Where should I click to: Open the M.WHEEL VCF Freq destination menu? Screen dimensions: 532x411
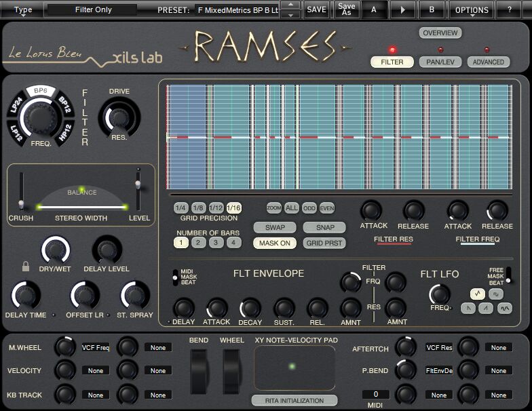click(96, 347)
